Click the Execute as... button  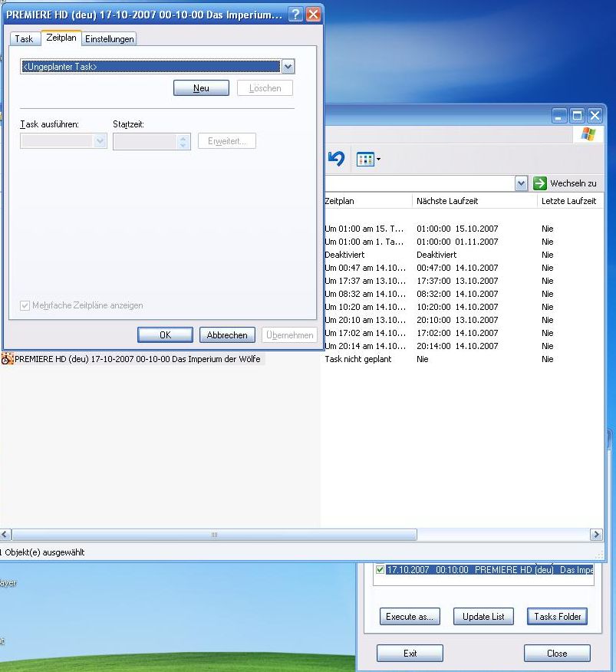(x=410, y=616)
